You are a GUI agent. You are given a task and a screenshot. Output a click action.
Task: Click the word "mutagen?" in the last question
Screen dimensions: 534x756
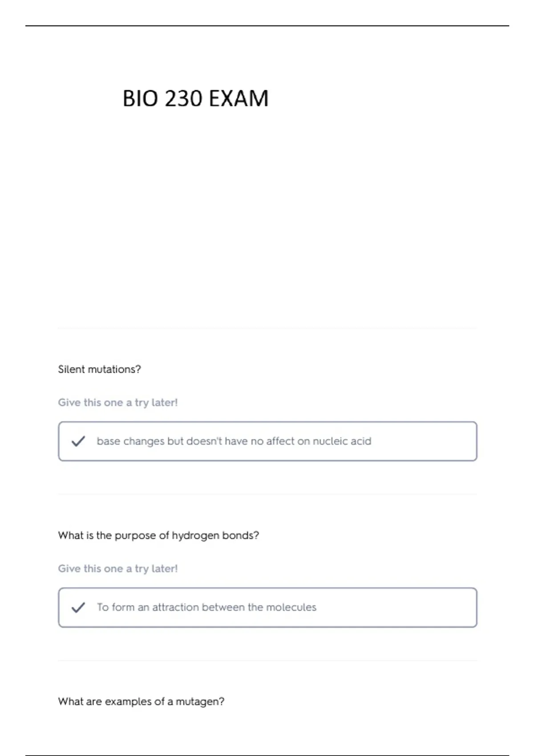tap(200, 702)
